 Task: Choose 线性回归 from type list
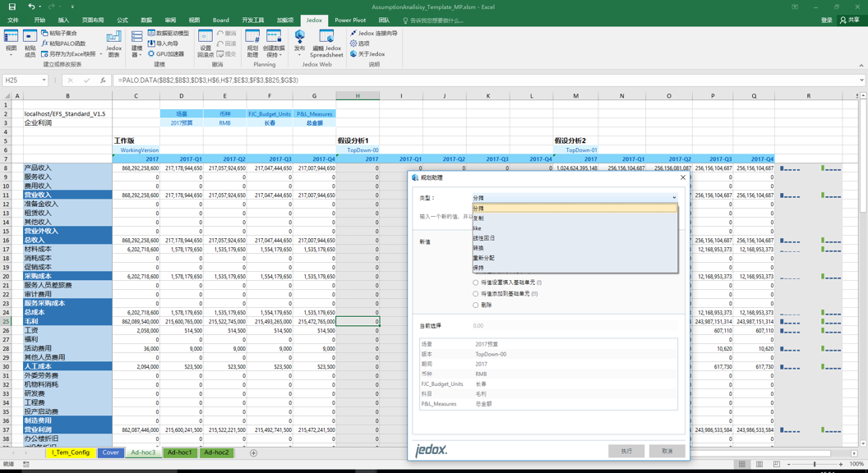[575, 238]
